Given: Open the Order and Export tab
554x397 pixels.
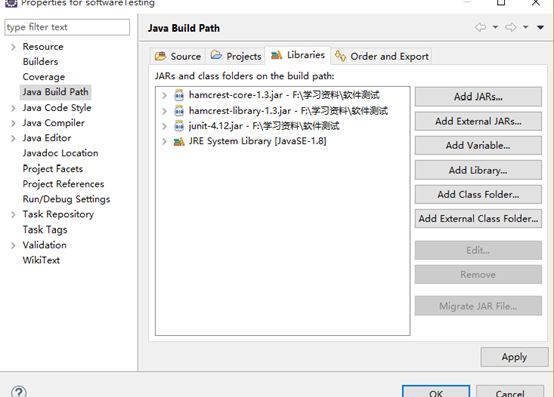Looking at the screenshot, I should tap(381, 56).
